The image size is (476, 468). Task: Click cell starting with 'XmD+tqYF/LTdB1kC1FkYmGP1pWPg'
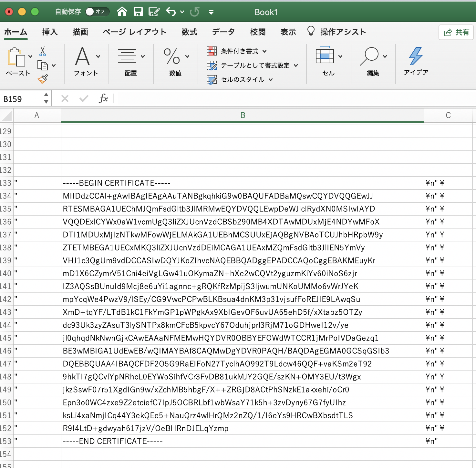(243, 312)
